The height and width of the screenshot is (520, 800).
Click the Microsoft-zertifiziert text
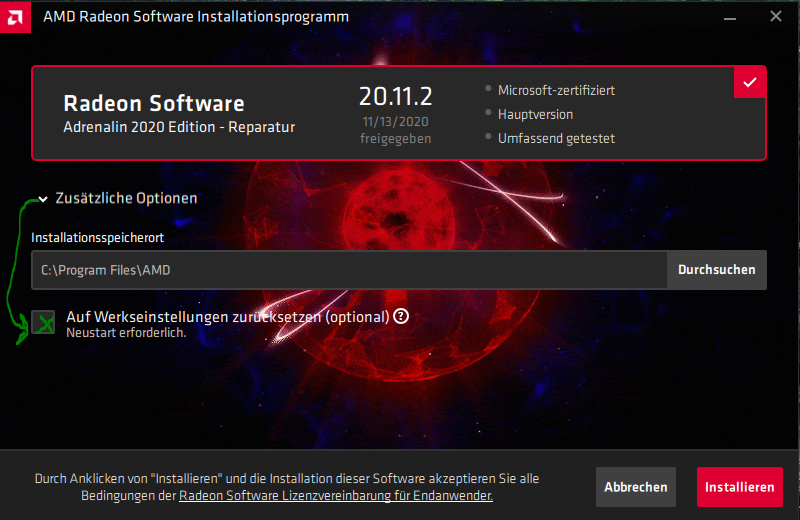pyautogui.click(x=556, y=90)
